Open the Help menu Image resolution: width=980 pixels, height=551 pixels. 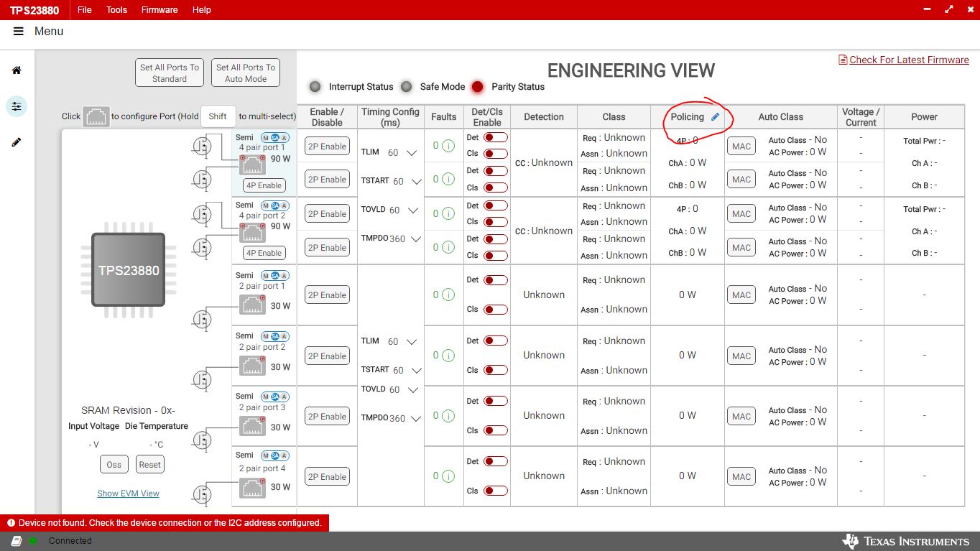202,10
